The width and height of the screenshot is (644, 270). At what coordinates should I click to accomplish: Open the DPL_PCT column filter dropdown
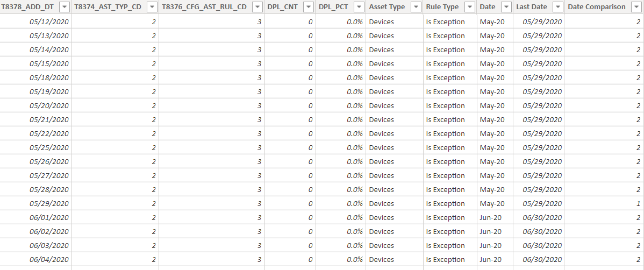359,7
